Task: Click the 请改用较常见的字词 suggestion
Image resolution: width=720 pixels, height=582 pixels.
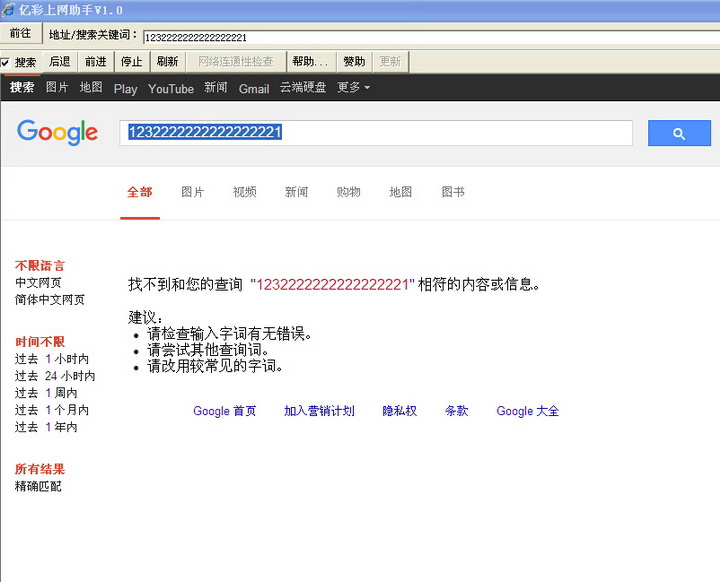Action: tap(215, 366)
